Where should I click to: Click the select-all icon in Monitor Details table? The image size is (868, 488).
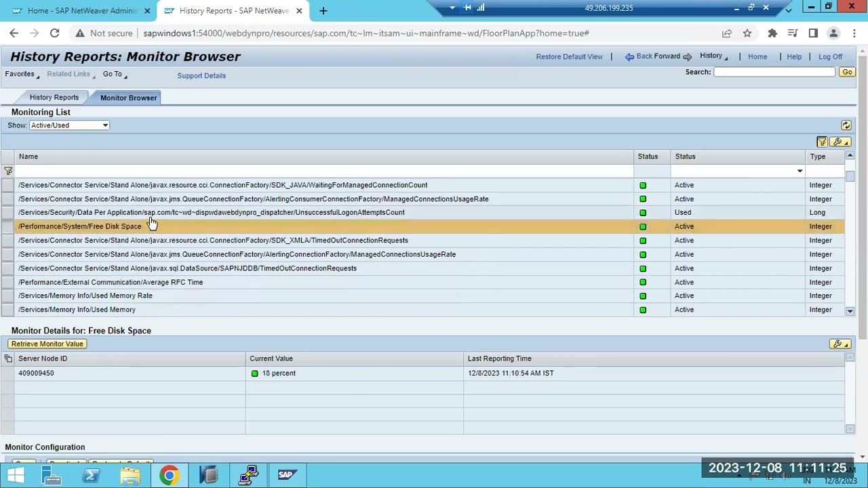[8, 359]
